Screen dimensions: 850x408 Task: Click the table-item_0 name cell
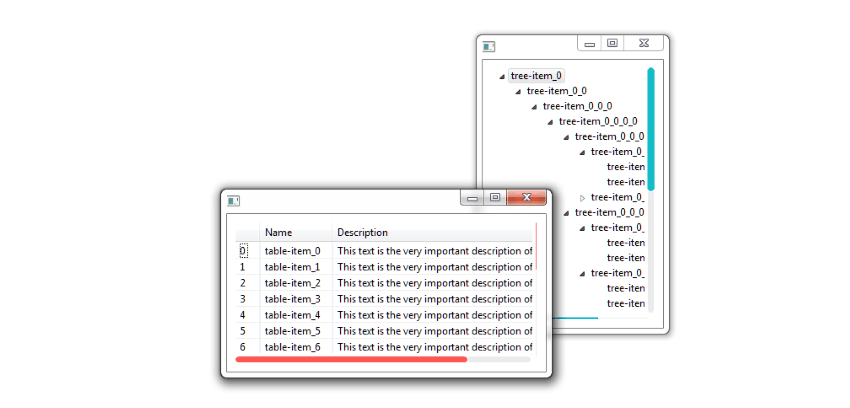click(296, 251)
